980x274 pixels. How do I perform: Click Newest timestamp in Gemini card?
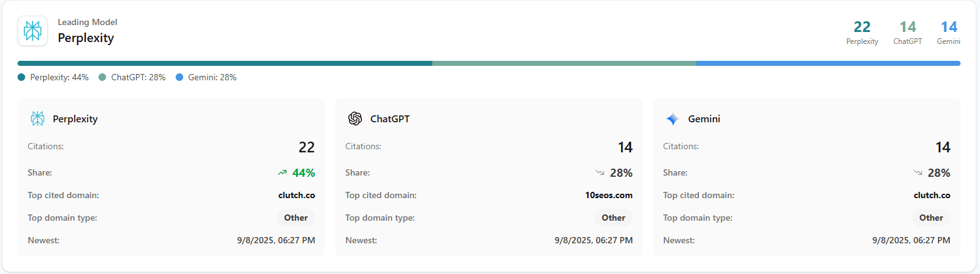pos(912,240)
